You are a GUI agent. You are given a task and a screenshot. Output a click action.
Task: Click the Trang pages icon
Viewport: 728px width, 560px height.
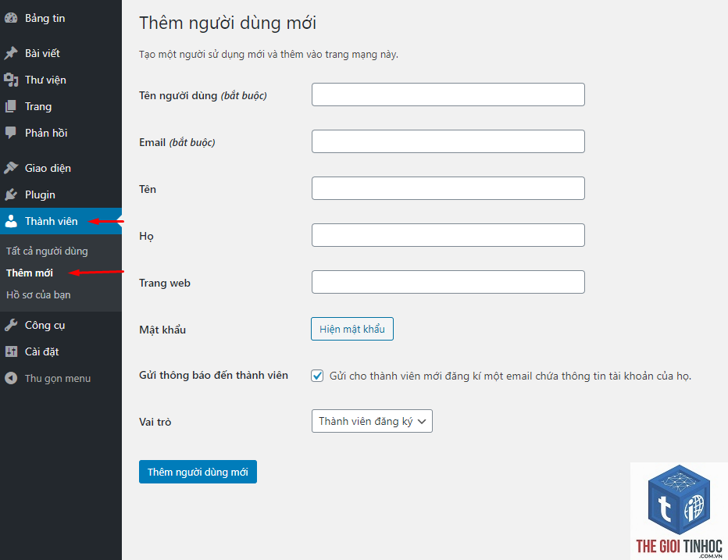click(x=11, y=106)
